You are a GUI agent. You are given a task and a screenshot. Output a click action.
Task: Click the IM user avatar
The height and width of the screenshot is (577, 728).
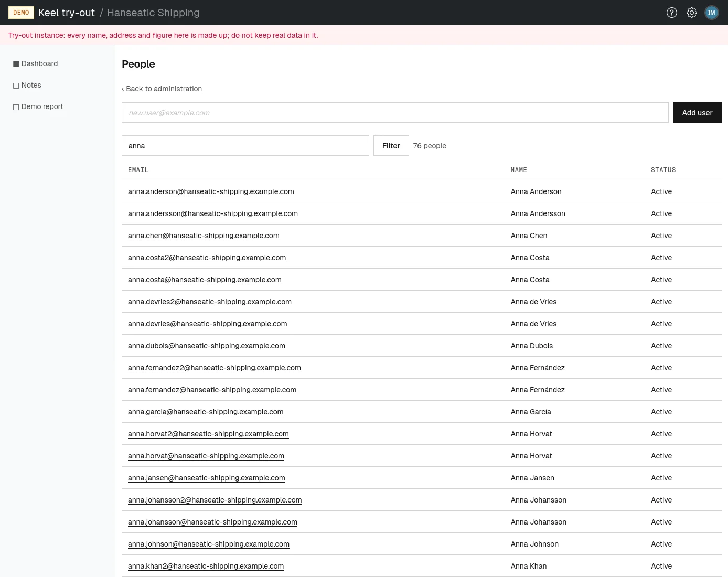pos(712,13)
